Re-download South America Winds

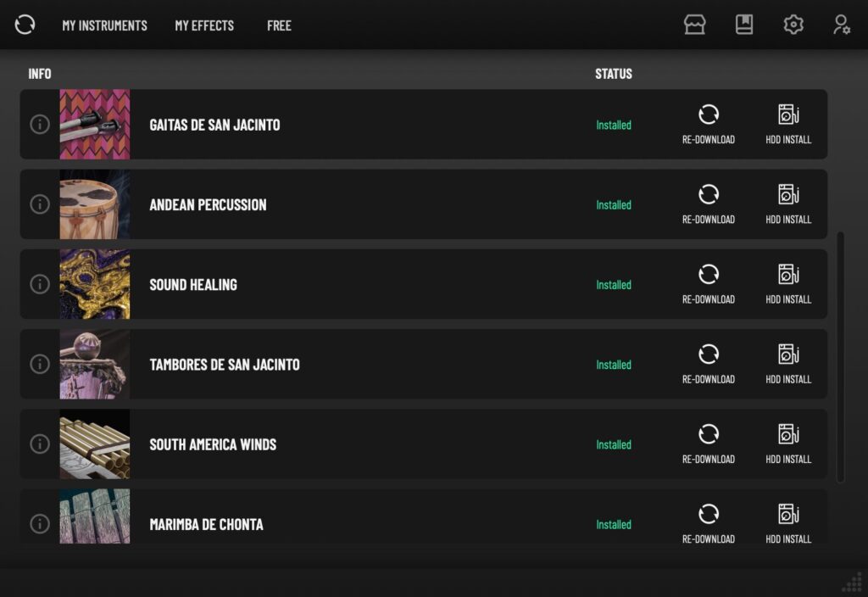(x=708, y=444)
